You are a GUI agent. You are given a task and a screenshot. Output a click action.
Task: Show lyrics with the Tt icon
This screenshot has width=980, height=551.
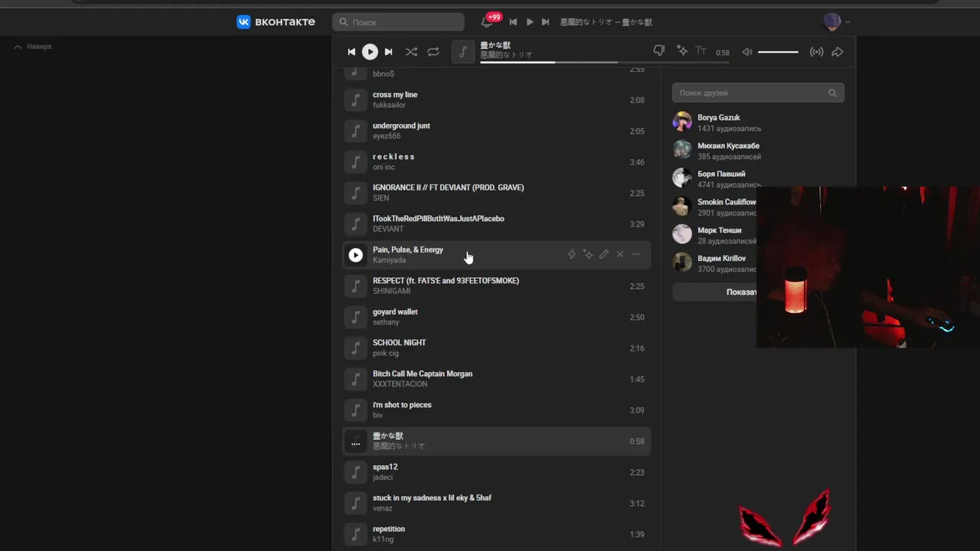click(701, 51)
